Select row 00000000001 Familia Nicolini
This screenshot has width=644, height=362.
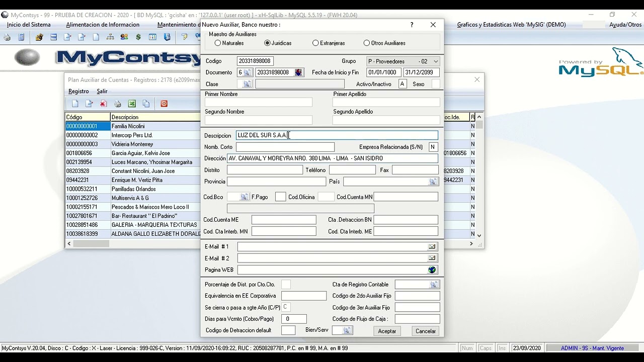click(x=133, y=126)
